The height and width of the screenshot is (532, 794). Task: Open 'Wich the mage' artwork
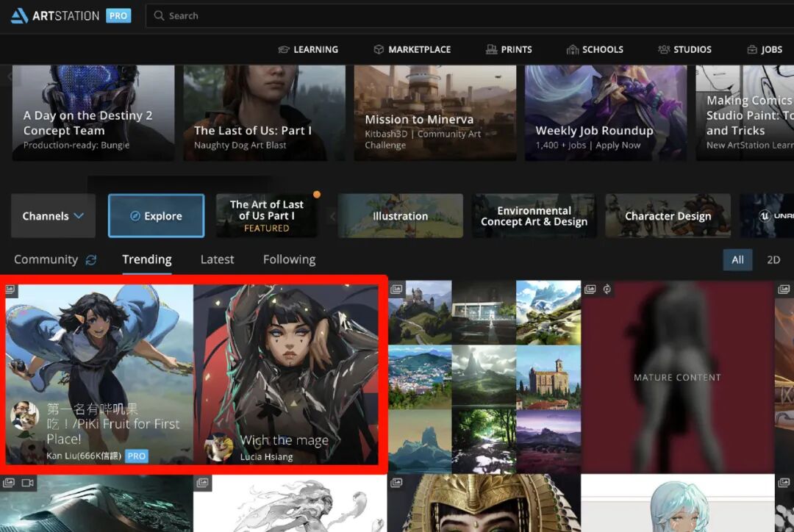pos(286,374)
